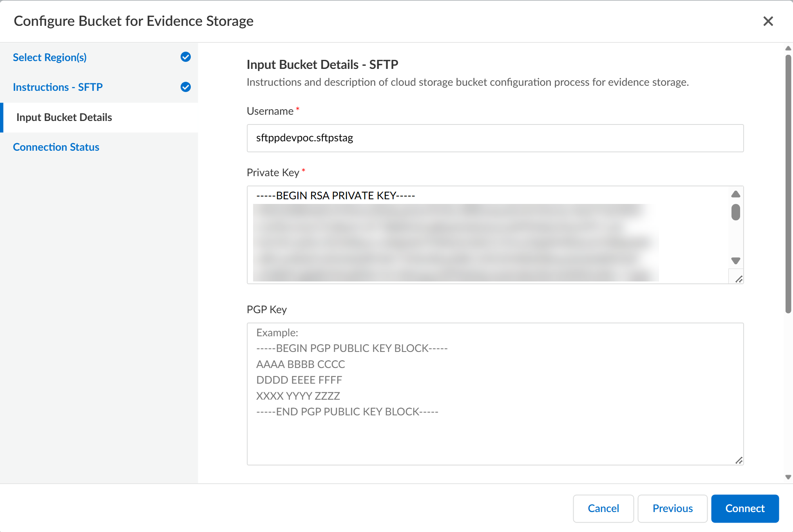Click dialog scrollbar up arrow

pos(788,49)
